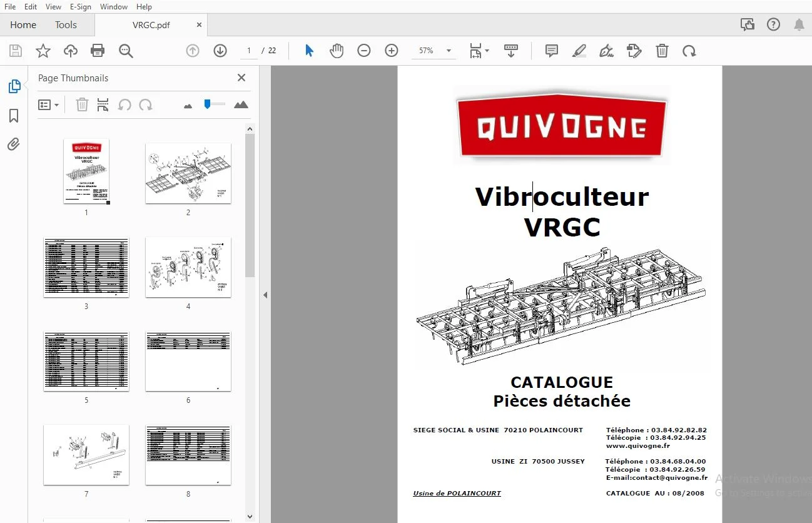This screenshot has height=523, width=812.
Task: Select page 1 thumbnail
Action: 86,171
